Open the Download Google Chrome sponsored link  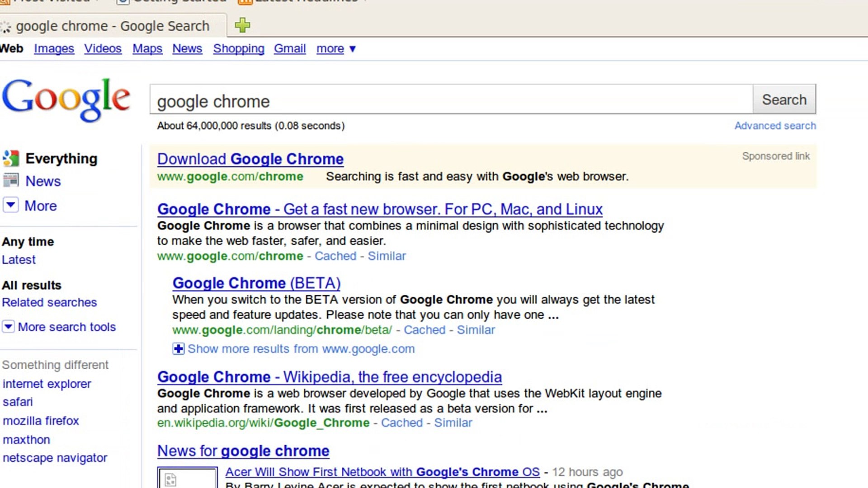coord(250,159)
